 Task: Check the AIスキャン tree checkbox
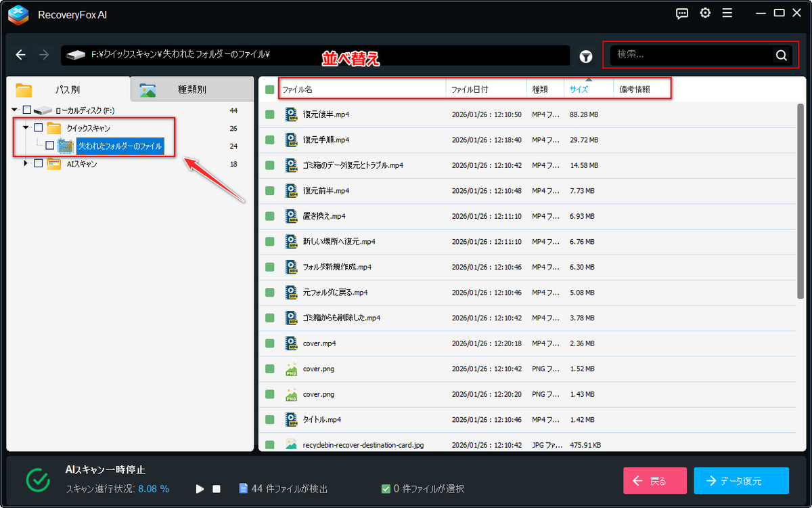[x=39, y=163]
